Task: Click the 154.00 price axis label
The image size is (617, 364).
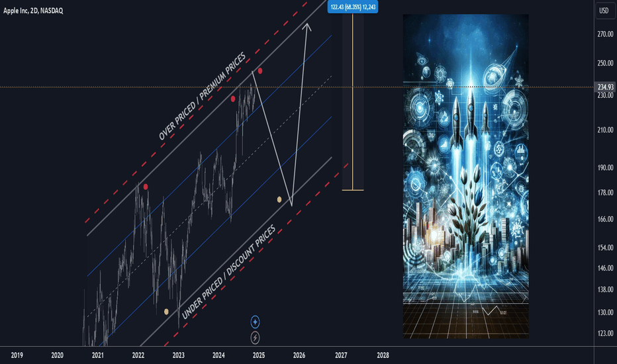Action: pos(605,248)
